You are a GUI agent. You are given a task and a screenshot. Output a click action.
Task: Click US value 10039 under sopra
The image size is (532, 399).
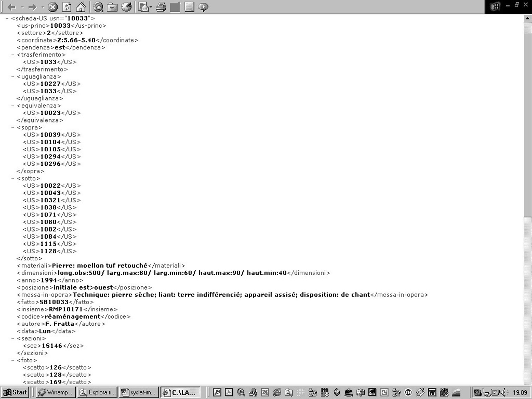coord(51,135)
